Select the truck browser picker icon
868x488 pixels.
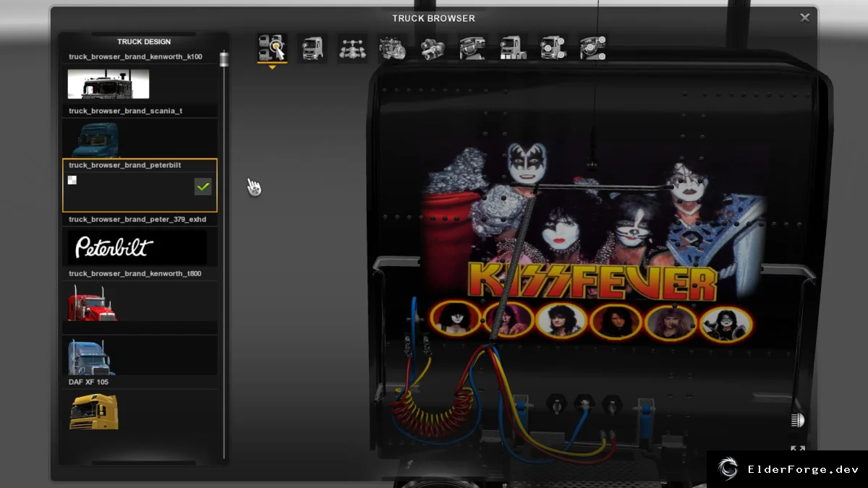[x=272, y=48]
